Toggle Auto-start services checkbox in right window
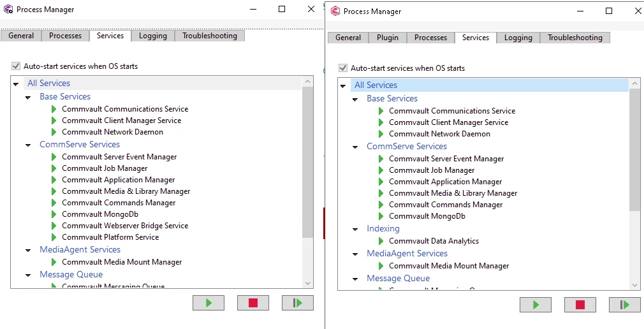Viewport: 644px width, 329px height. [342, 68]
